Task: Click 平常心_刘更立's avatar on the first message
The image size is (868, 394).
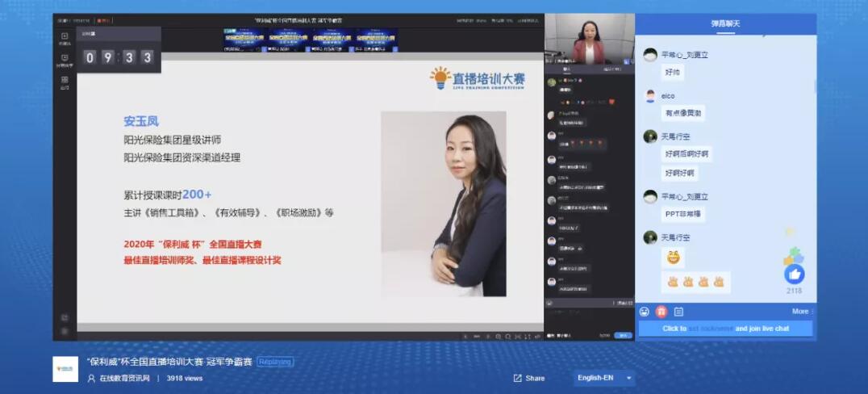Action: tap(650, 55)
